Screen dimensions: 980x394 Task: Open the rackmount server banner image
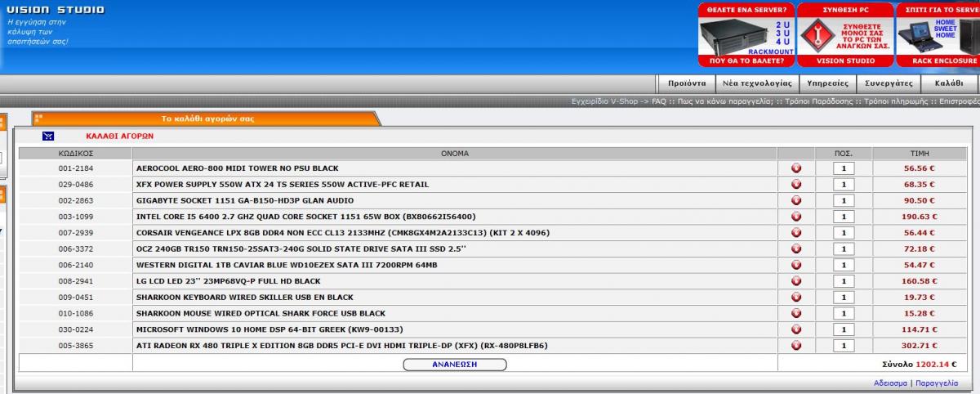coord(746,34)
